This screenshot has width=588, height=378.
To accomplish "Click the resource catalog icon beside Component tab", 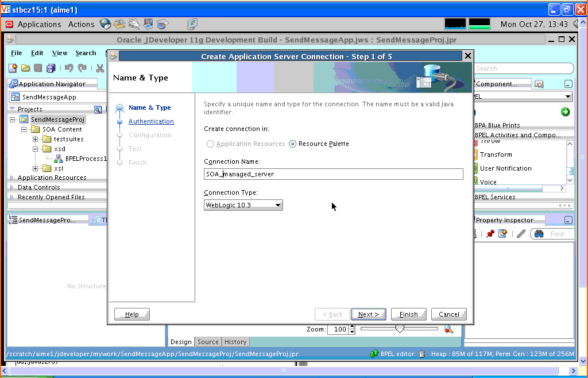I will [x=539, y=84].
